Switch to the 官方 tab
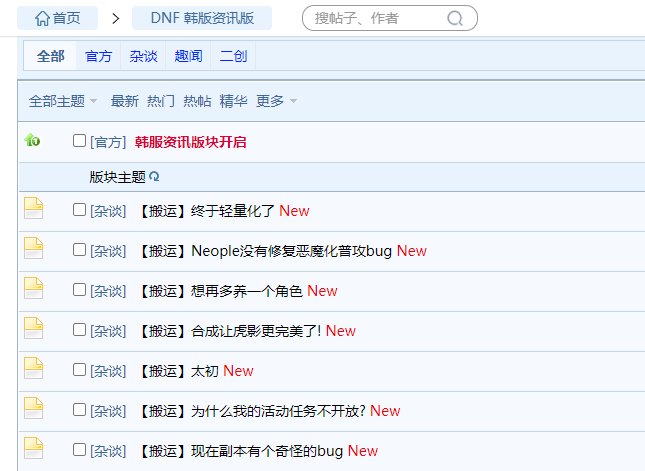 [x=98, y=56]
